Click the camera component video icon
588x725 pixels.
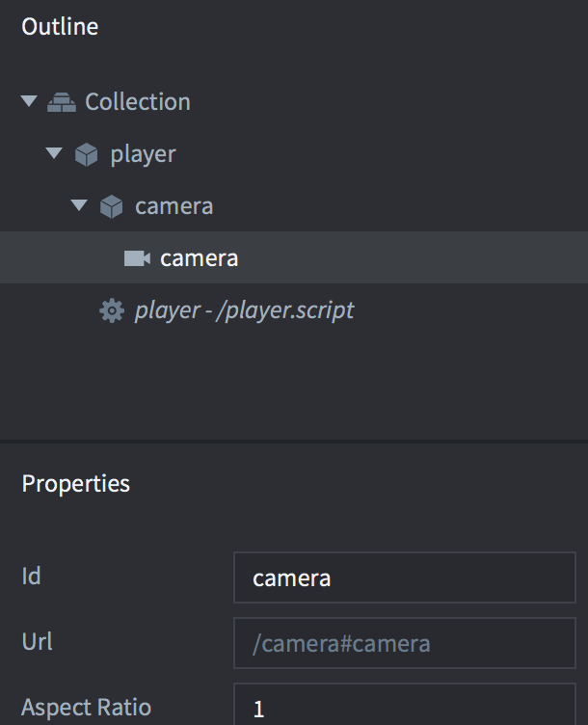click(x=138, y=258)
